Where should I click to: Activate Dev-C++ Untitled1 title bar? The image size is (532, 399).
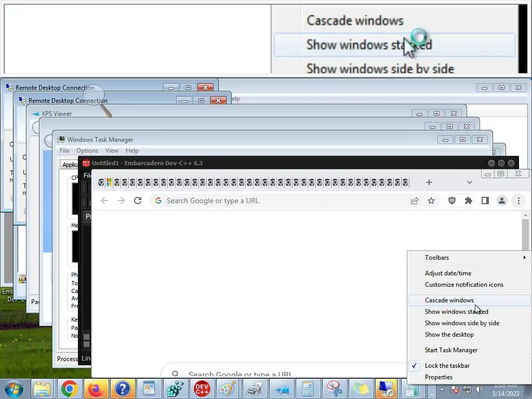pos(147,163)
